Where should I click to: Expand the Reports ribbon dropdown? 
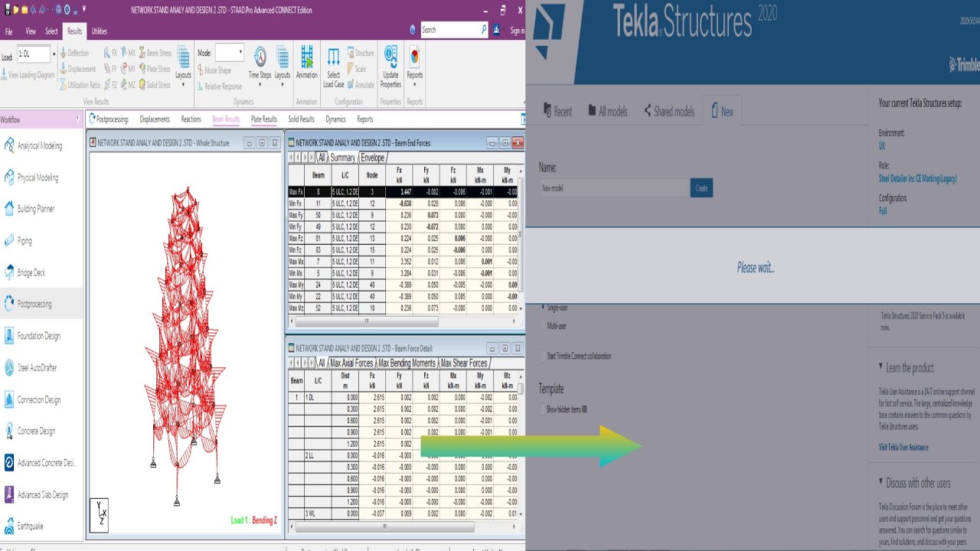(414, 84)
